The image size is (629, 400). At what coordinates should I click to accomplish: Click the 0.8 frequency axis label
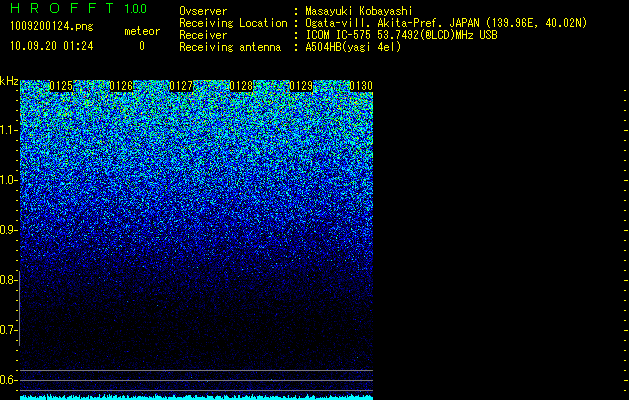pos(8,280)
